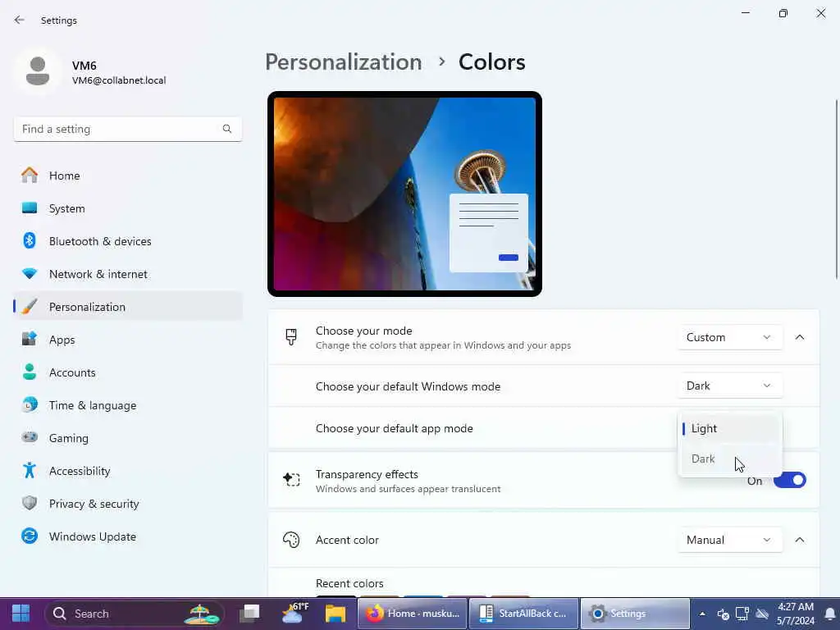Click the Recent colors label
Image resolution: width=840 pixels, height=630 pixels.
click(349, 583)
